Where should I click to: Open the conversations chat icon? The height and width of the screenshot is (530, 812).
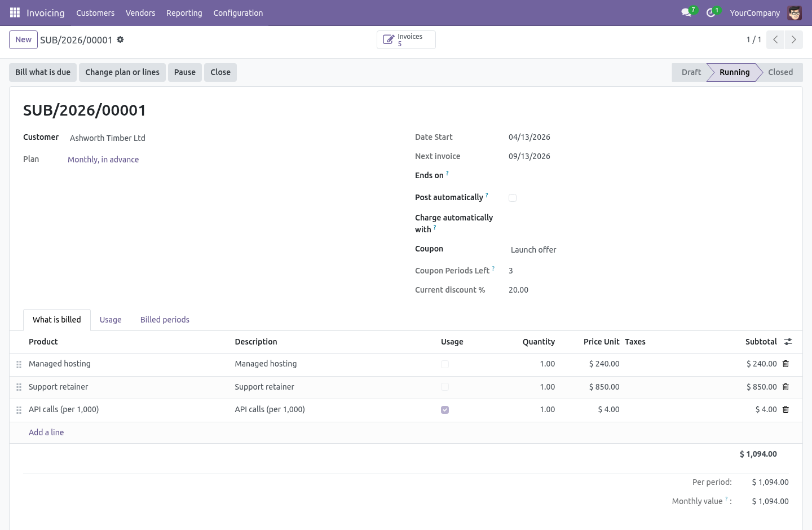[x=686, y=12]
